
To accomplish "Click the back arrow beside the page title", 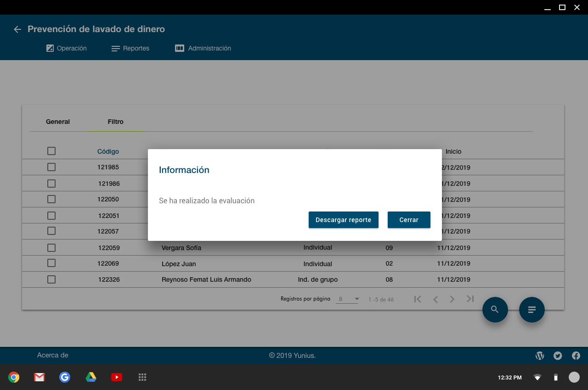I will click(x=17, y=29).
